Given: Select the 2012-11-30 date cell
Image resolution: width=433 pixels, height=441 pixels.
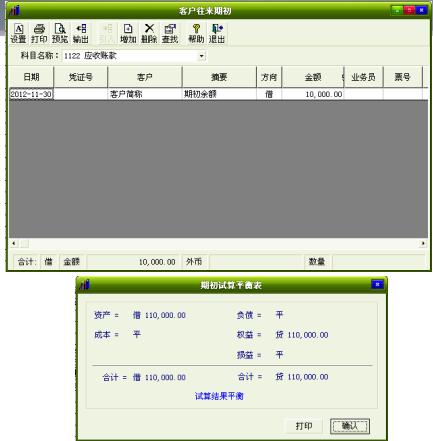Looking at the screenshot, I should [31, 94].
